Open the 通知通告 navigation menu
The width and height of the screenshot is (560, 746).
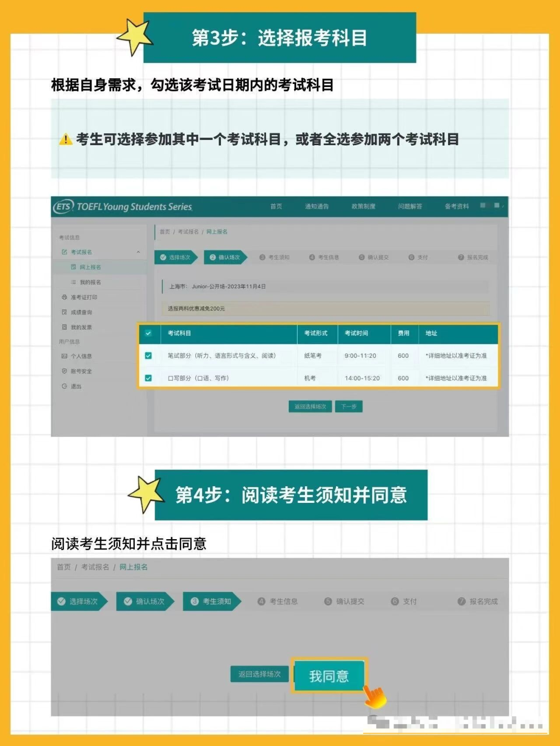(317, 206)
